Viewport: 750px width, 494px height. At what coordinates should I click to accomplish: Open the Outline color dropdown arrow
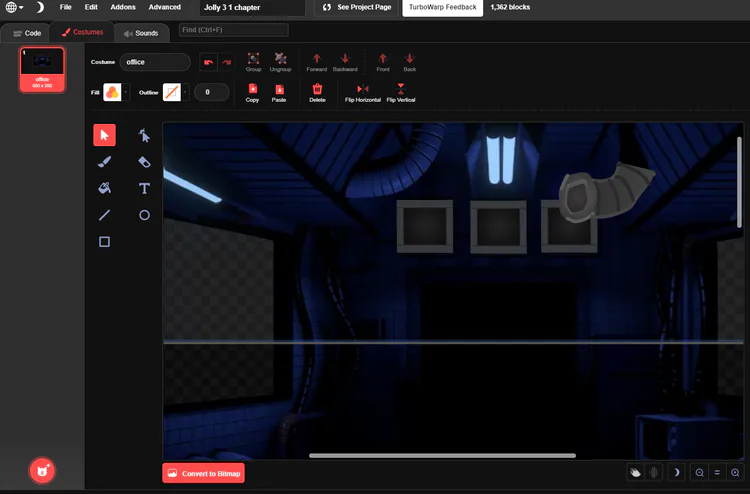point(185,92)
